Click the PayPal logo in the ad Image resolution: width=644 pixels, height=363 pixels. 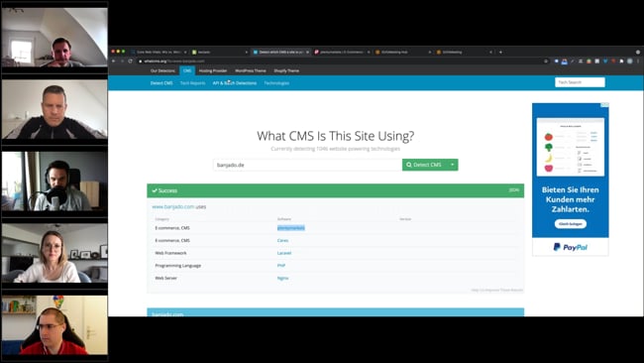click(x=571, y=247)
